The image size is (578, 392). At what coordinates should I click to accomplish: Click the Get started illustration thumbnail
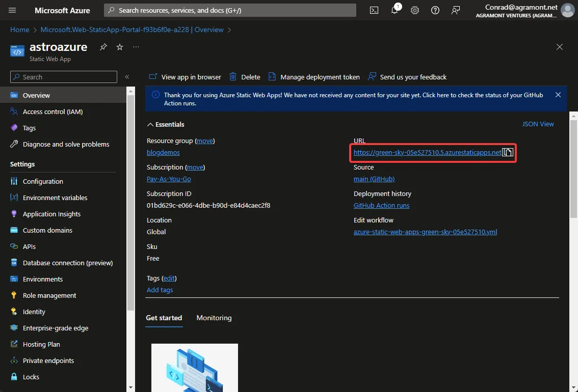195,368
